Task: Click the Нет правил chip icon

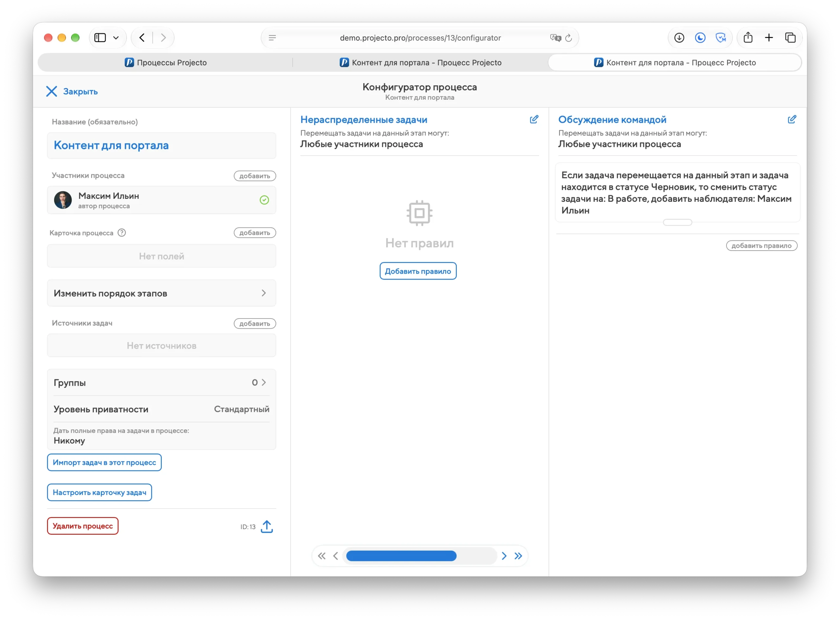Action: pos(420,213)
